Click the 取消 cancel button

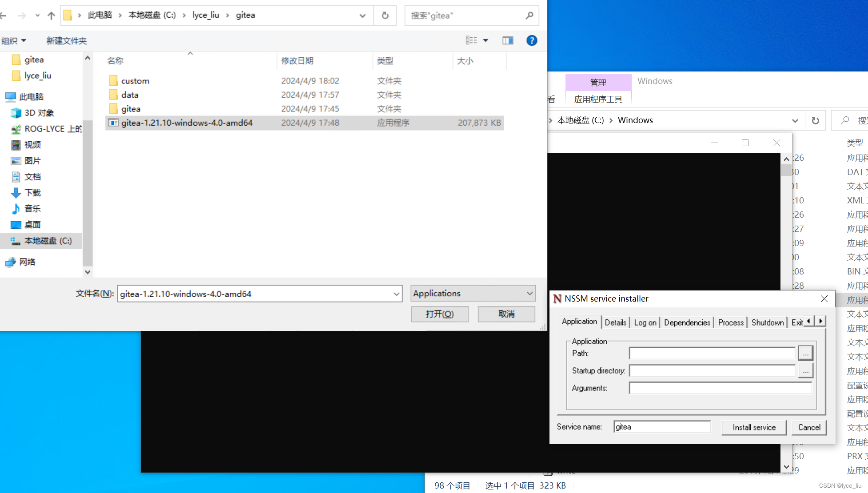pyautogui.click(x=506, y=314)
